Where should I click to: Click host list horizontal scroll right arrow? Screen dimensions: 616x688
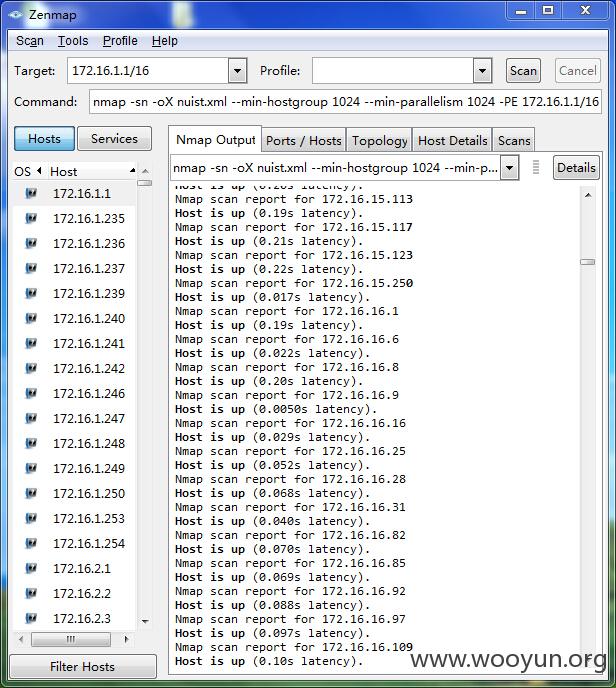[126, 639]
